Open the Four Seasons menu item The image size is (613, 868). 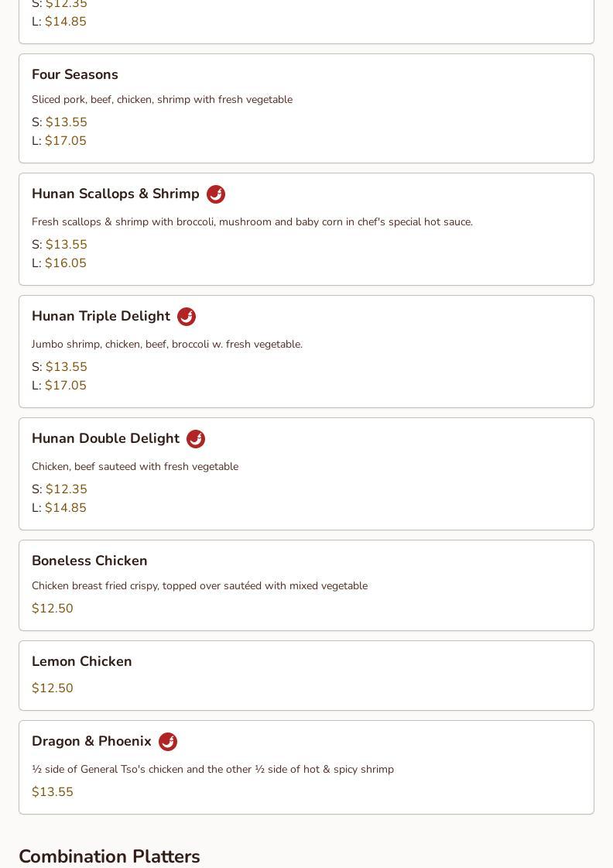[x=306, y=108]
